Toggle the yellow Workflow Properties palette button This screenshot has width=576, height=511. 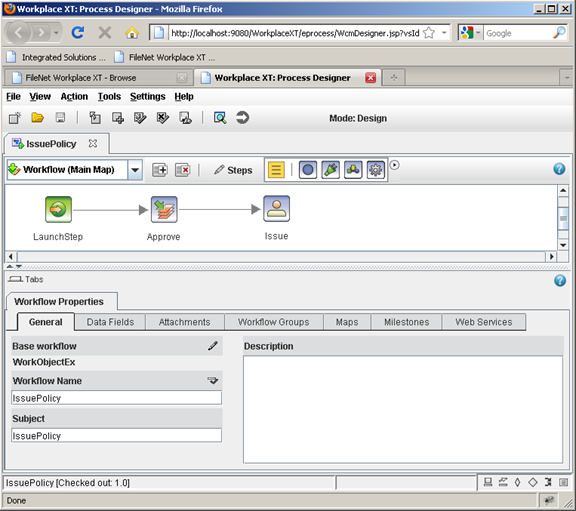click(x=276, y=170)
